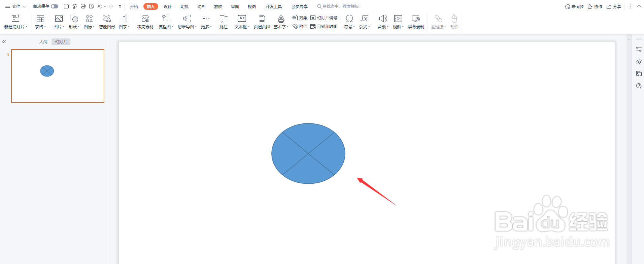Switch to the Slides (幻灯片) pane tab
The image size is (644, 264).
(61, 42)
